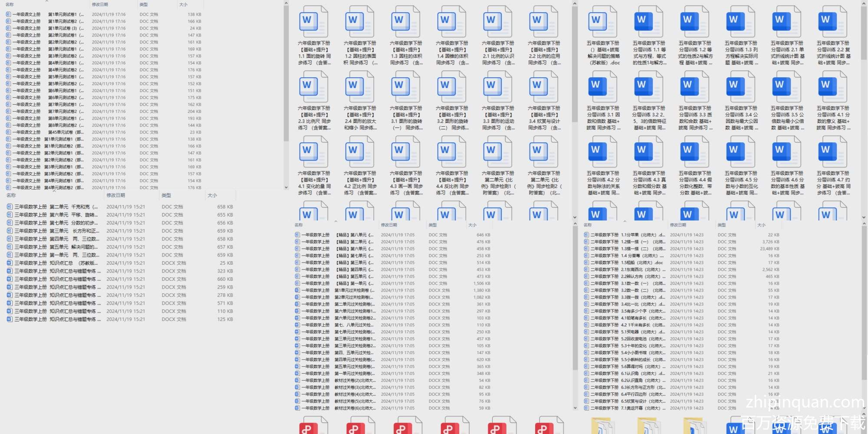Viewport: 868px width, 434px height.
Task: Click 修改日期 header in 二年级数学下册 list
Action: pos(678,225)
